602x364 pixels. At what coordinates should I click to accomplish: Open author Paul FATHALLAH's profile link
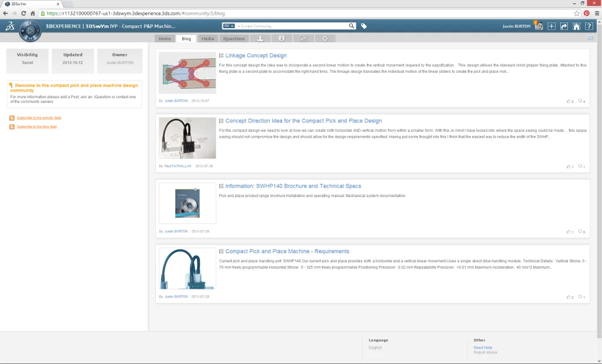click(x=178, y=166)
